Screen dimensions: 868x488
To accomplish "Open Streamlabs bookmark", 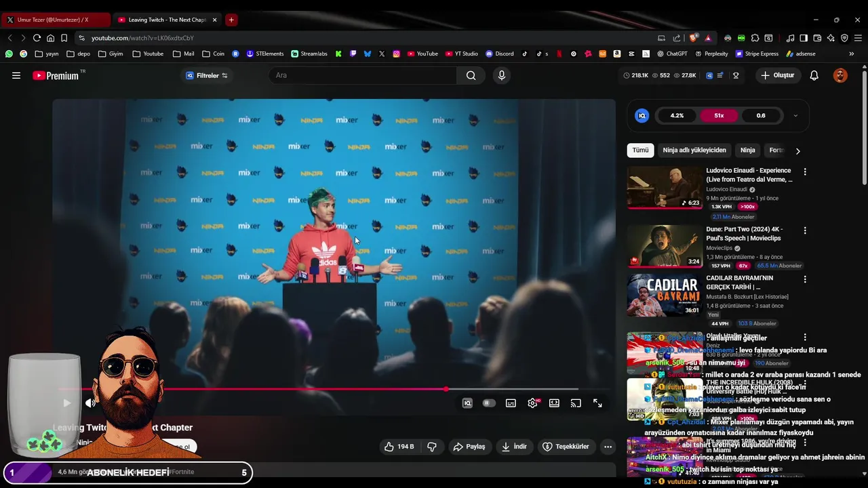I will [x=309, y=54].
